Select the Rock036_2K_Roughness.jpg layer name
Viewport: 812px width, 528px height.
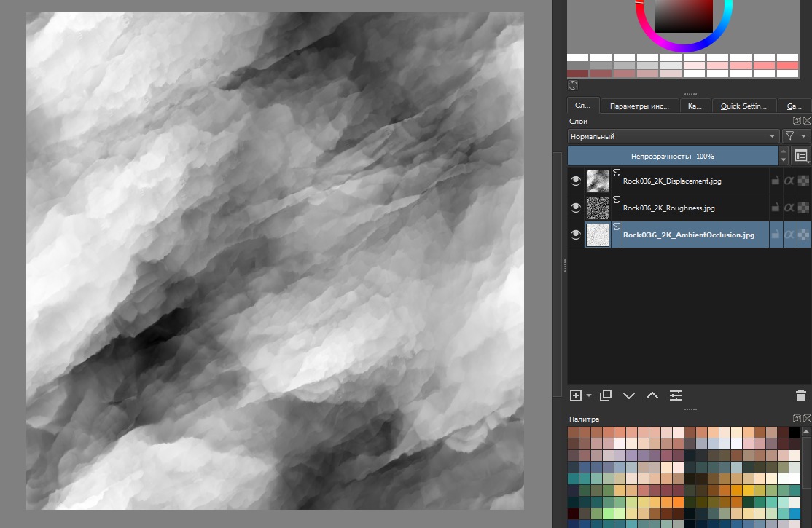[668, 208]
